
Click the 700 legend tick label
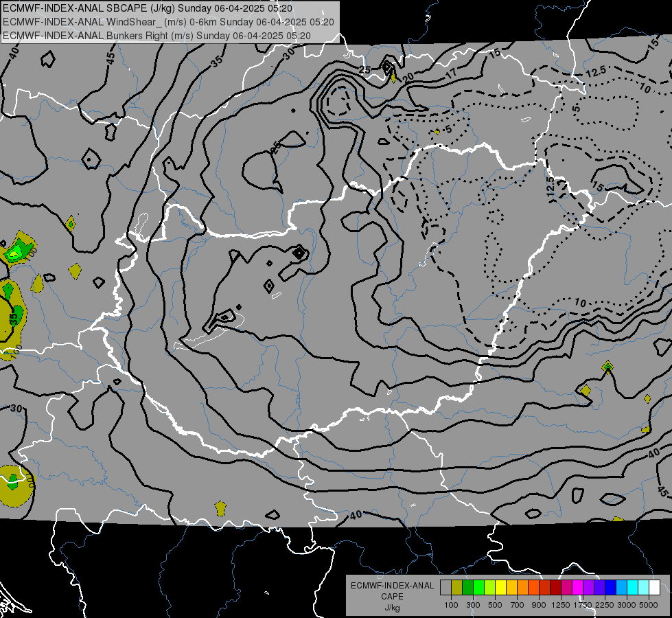[517, 605]
